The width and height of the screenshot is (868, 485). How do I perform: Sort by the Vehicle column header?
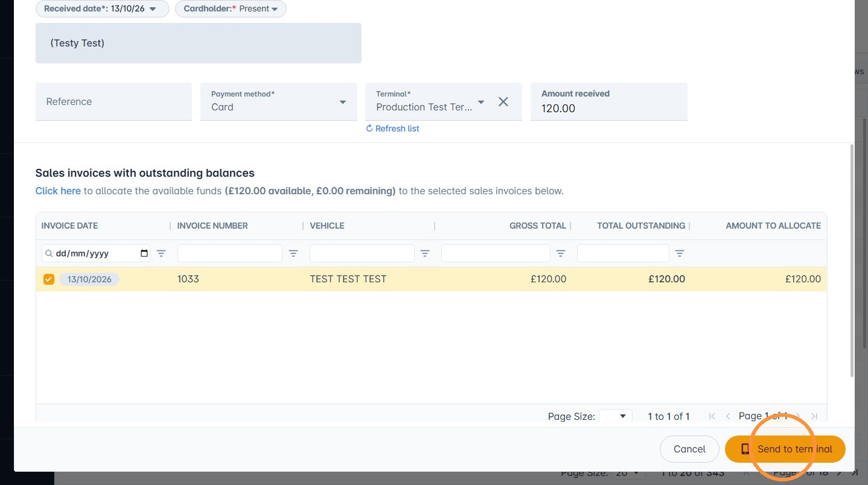point(327,226)
